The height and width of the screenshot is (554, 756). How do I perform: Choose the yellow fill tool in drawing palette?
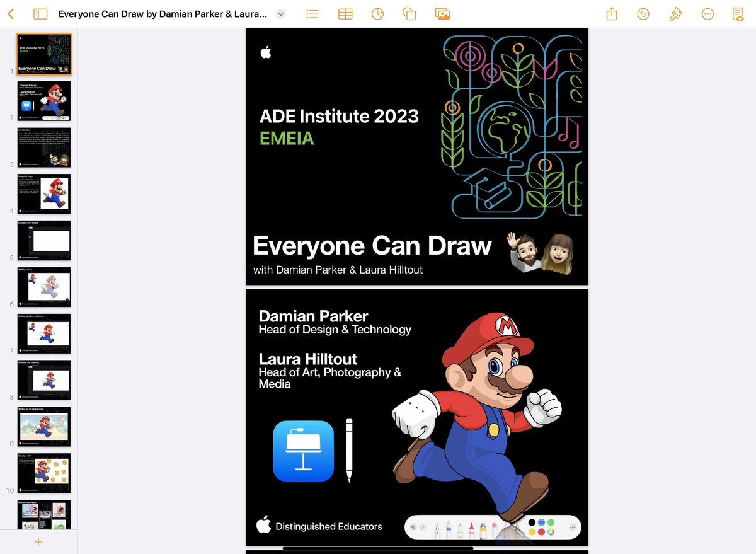[x=483, y=530]
